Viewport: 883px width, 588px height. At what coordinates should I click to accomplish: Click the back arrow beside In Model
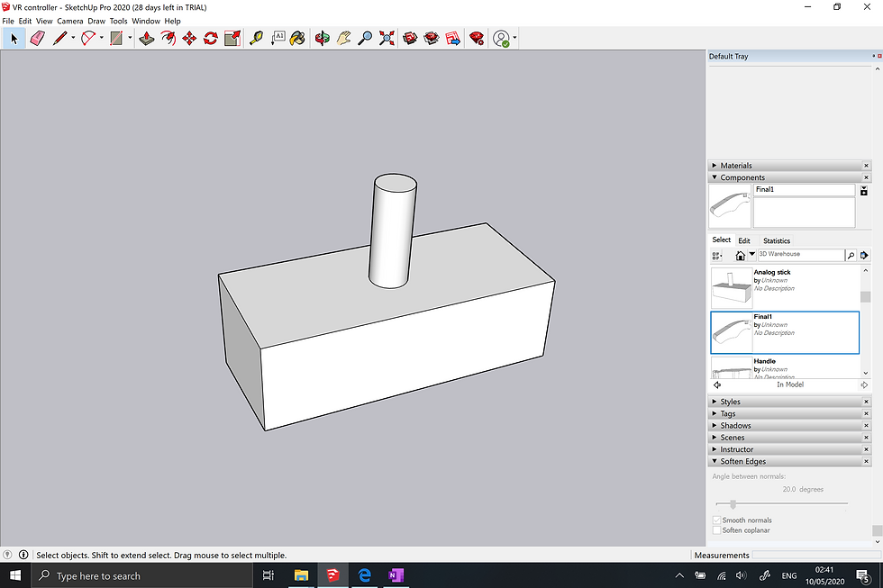[x=717, y=384]
